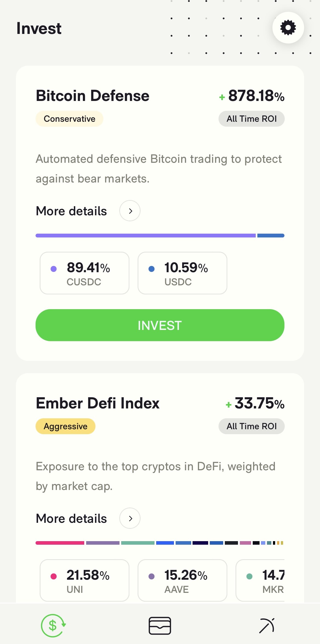Open the pickaxe mining tab
Viewport: 320px width, 644px height.
[x=267, y=625]
